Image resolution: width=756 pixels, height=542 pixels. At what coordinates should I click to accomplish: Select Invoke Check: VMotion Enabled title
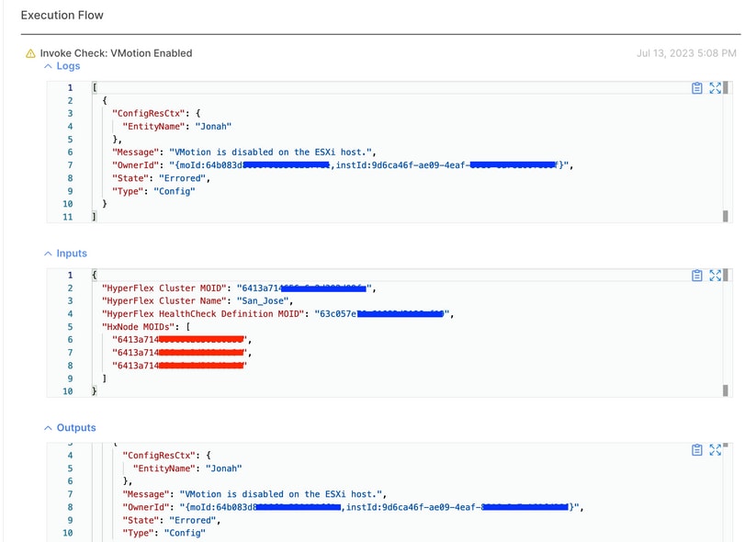[116, 53]
